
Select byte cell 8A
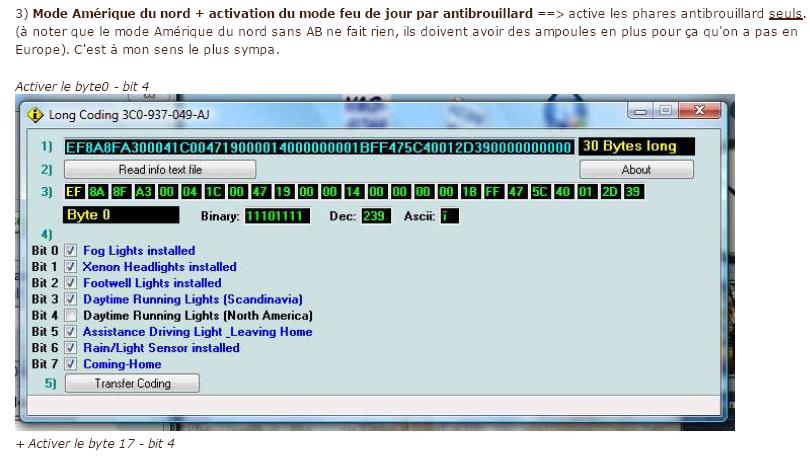tap(97, 192)
